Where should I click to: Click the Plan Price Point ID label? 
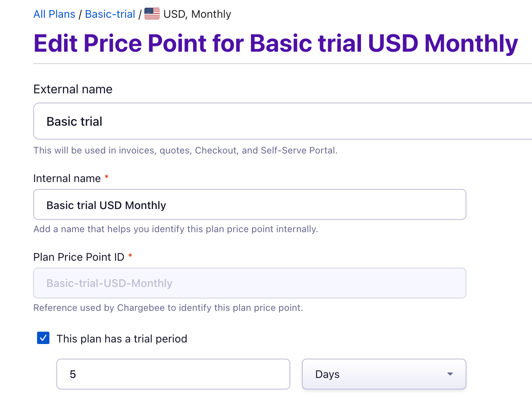79,257
